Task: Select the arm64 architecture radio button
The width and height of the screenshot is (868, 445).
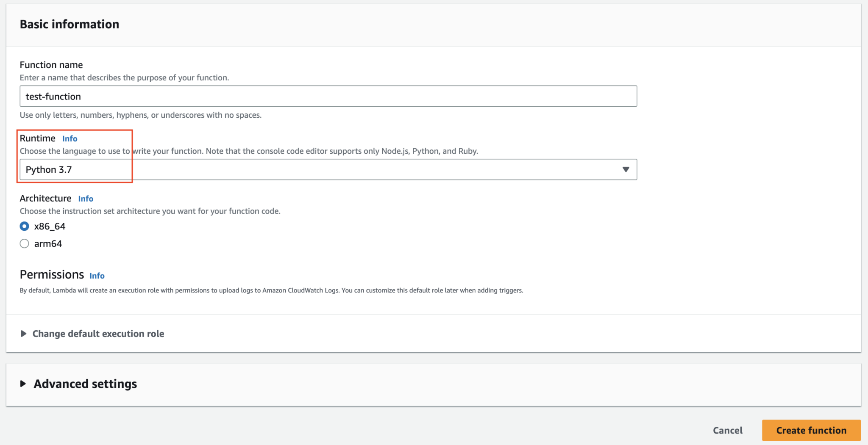Action: [24, 243]
